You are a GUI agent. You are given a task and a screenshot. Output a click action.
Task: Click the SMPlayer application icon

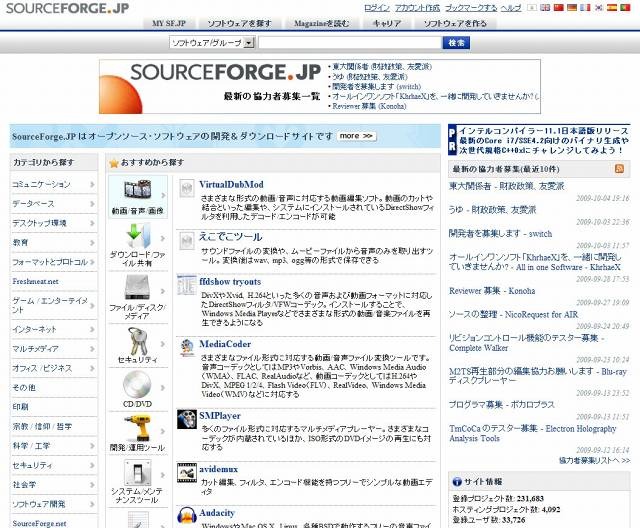pos(186,417)
